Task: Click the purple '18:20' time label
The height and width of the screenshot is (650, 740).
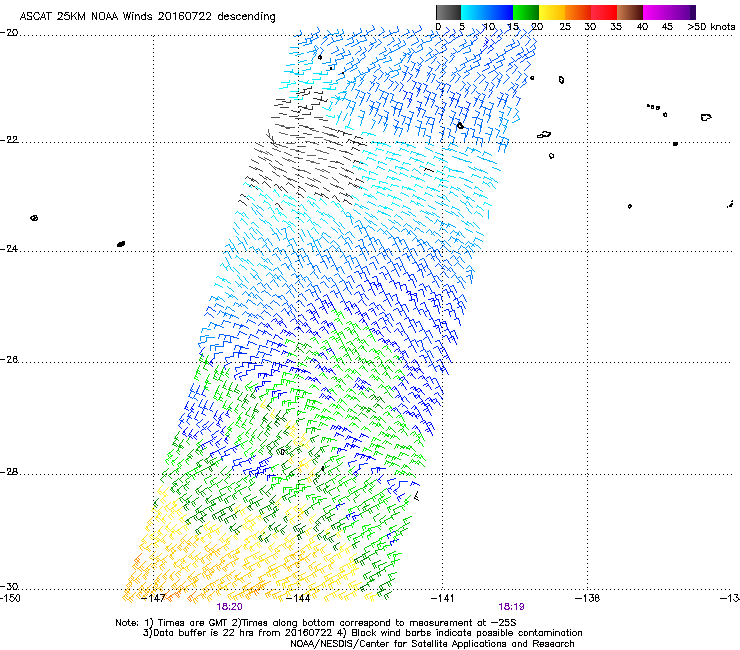Action: coord(229,607)
